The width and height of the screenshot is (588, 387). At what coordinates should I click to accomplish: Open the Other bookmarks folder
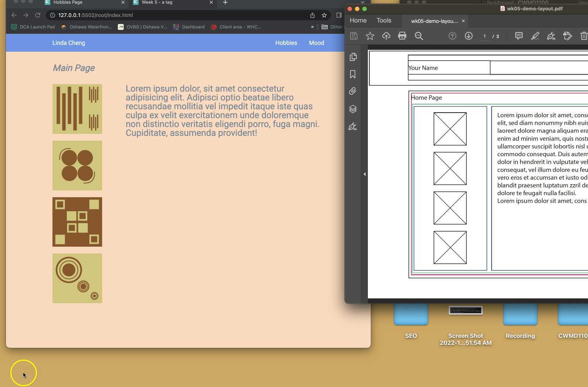(332, 27)
